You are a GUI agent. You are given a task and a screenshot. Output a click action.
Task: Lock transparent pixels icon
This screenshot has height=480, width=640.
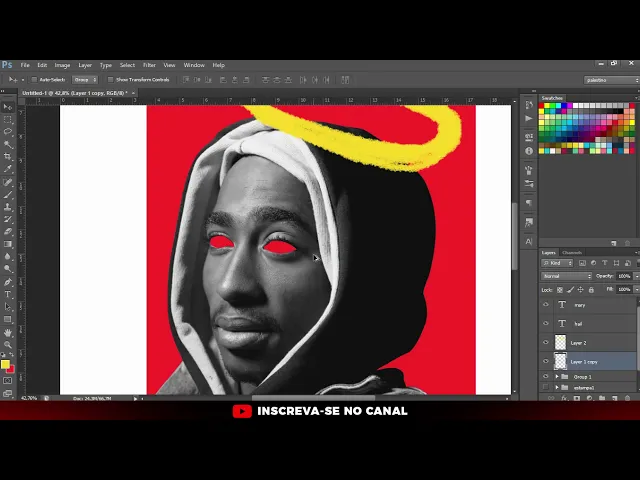coord(560,290)
